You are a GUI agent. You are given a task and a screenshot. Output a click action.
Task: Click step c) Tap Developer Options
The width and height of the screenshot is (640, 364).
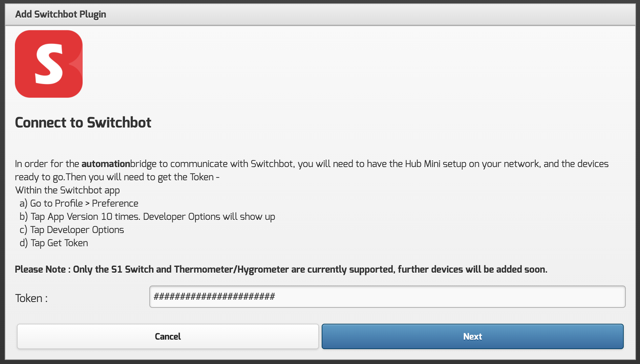click(x=72, y=230)
